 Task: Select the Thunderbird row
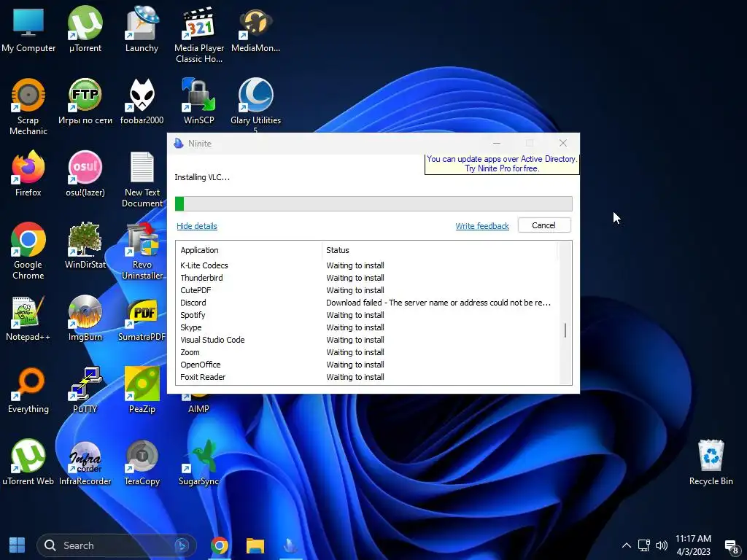[366, 278]
